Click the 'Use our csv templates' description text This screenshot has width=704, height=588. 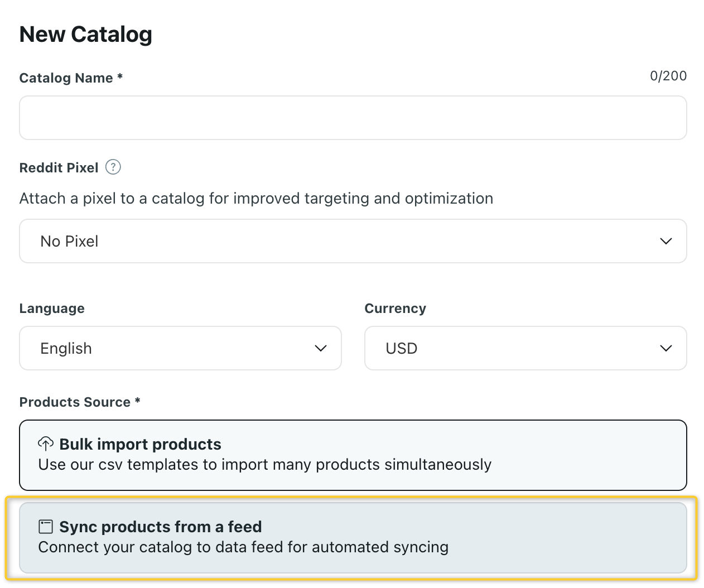(x=264, y=465)
